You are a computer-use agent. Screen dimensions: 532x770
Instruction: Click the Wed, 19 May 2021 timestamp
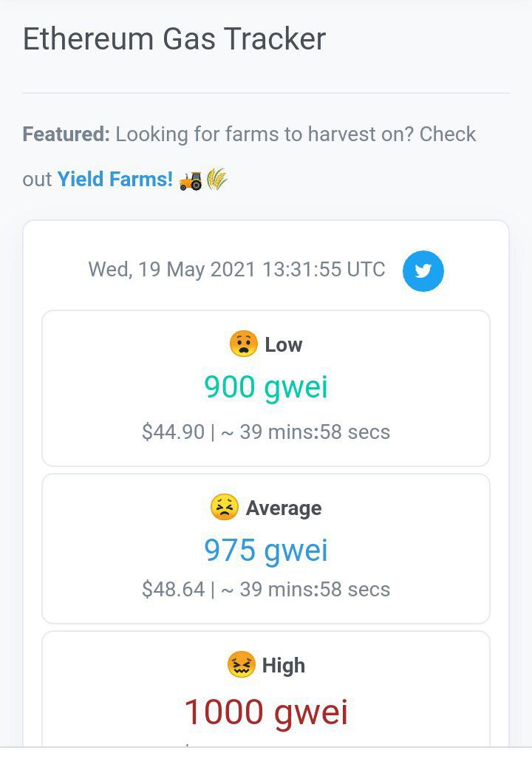tap(236, 270)
